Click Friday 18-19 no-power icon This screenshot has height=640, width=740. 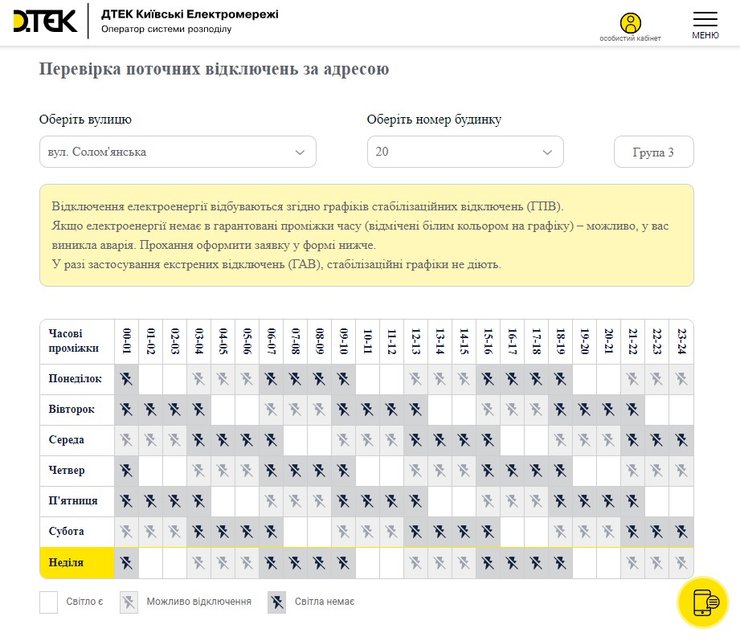pyautogui.click(x=560, y=501)
